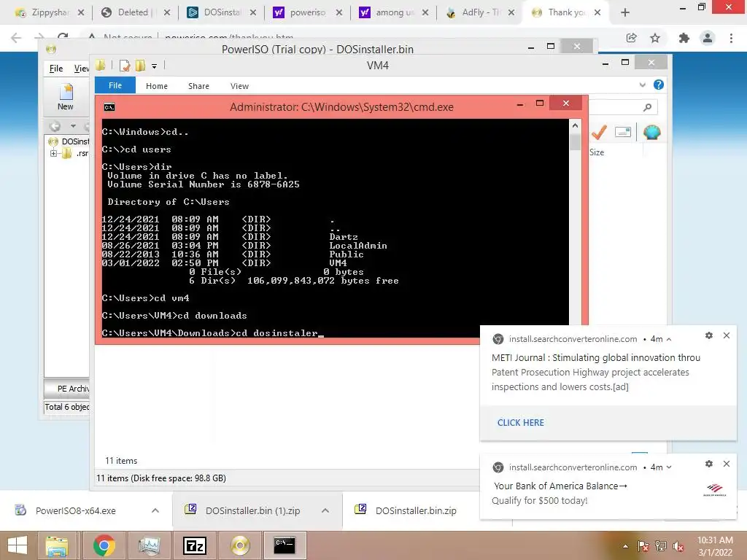Screen dimensions: 747x560
Task: Open PowerISO8-x64.exe download item
Action: (75, 511)
